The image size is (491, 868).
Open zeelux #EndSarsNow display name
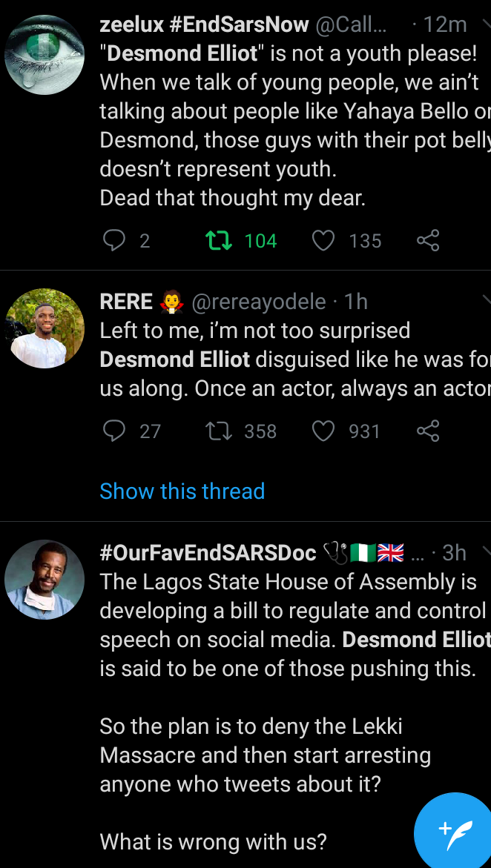click(x=204, y=25)
